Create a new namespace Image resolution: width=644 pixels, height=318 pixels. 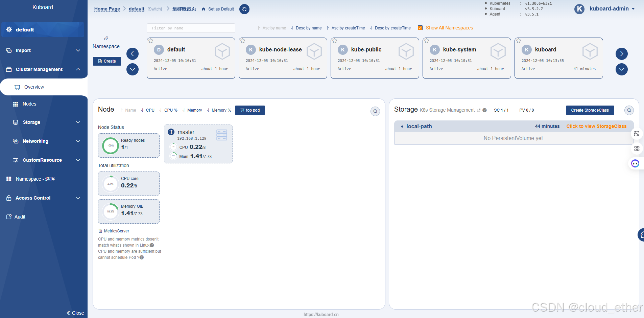click(107, 61)
